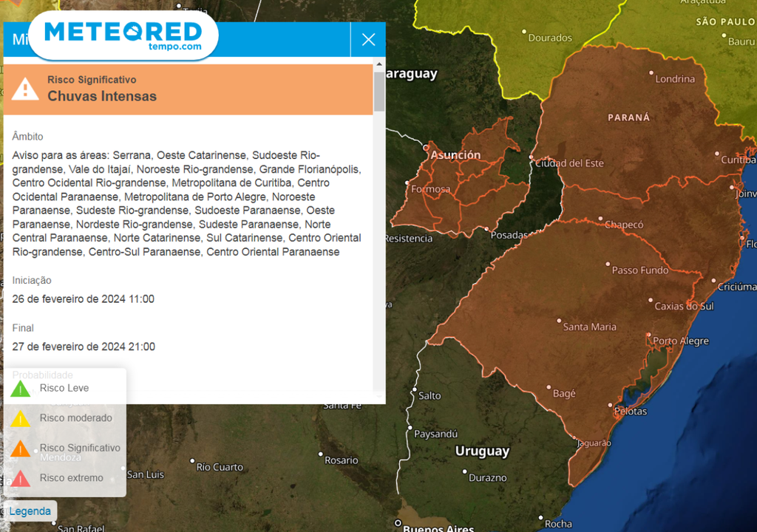Close the weather warning panel
Screen dimensions: 757x532
coord(368,40)
